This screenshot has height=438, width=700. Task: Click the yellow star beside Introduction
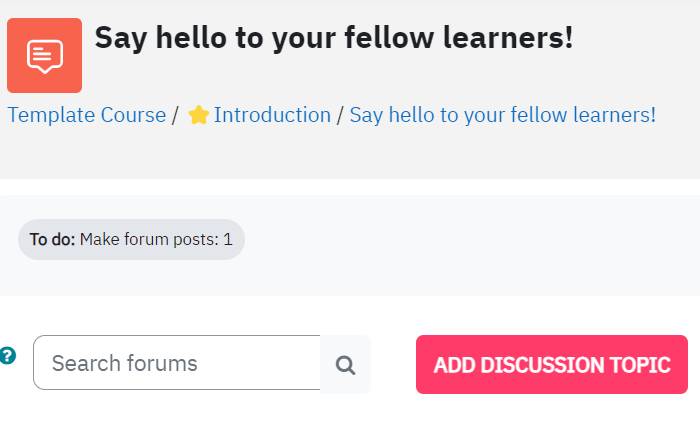[x=198, y=115]
